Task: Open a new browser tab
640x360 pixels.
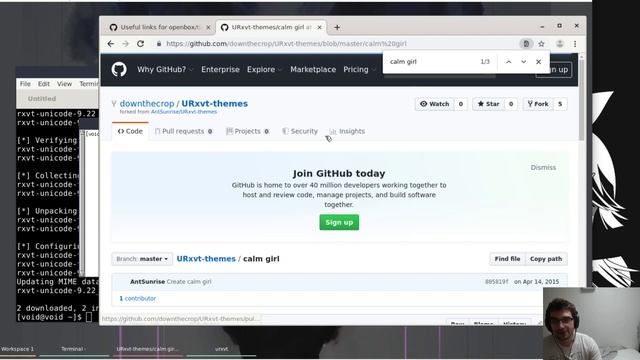Action: point(337,27)
